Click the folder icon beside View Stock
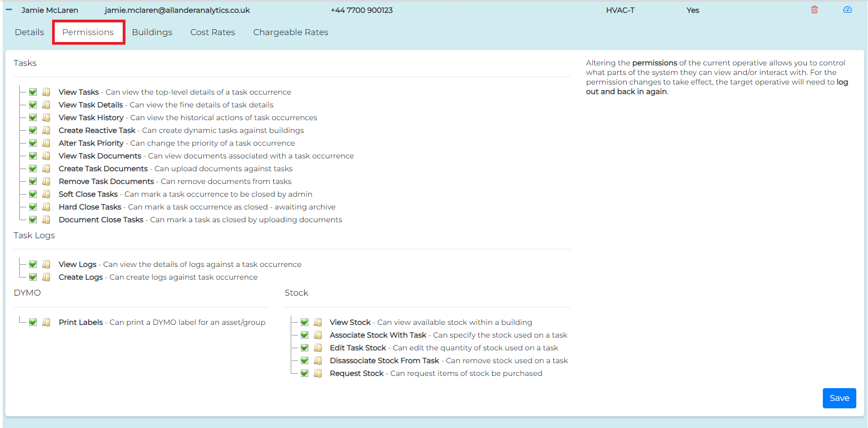This screenshot has width=868, height=428. click(318, 322)
